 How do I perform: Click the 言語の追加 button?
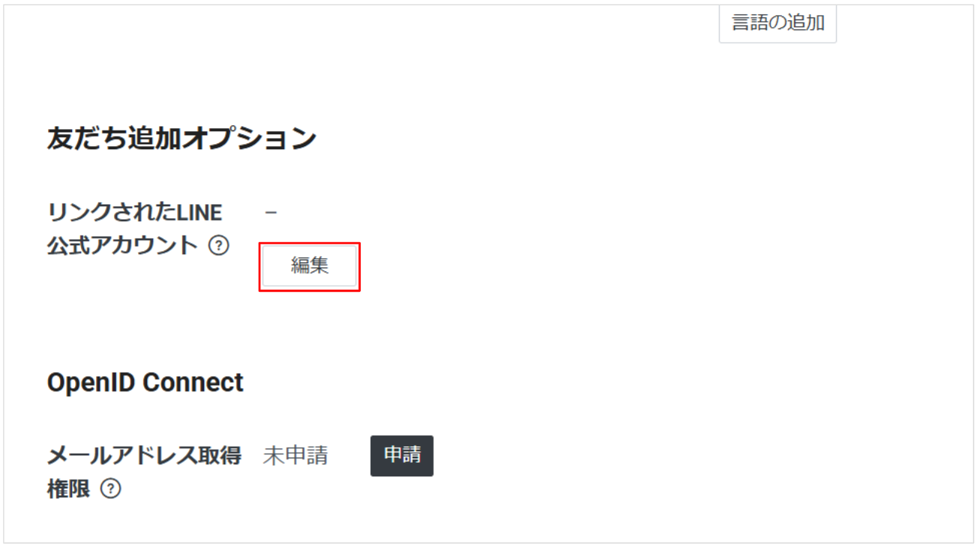click(777, 22)
